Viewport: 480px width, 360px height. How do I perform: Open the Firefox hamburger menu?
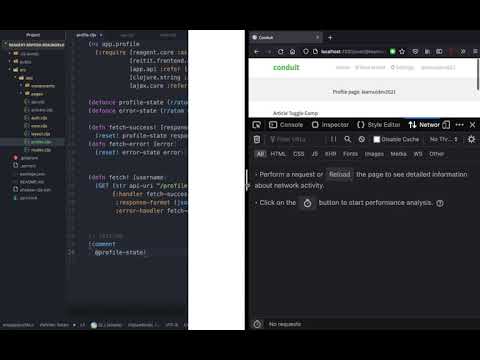pyautogui.click(x=475, y=51)
